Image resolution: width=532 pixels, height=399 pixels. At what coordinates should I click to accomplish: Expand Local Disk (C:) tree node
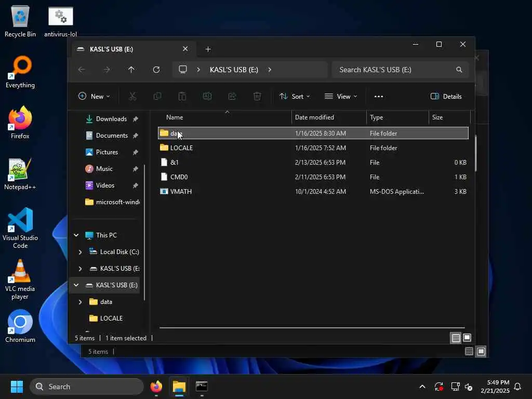click(80, 252)
